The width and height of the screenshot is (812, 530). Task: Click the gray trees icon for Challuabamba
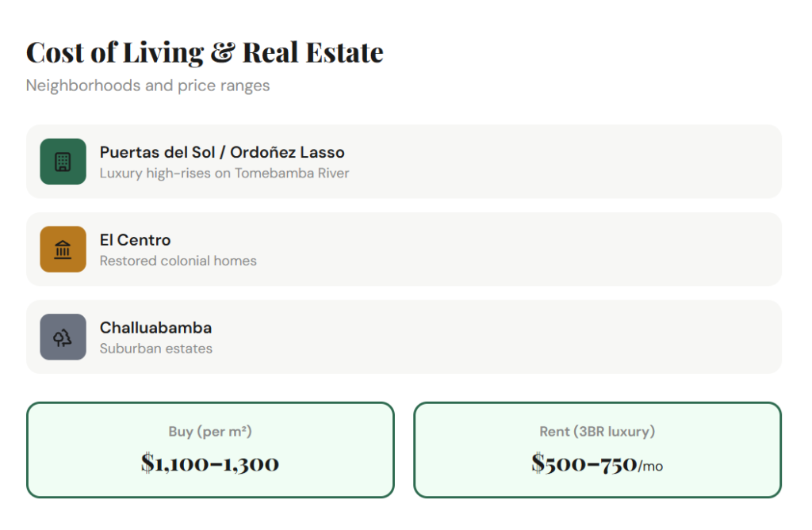[x=63, y=337]
